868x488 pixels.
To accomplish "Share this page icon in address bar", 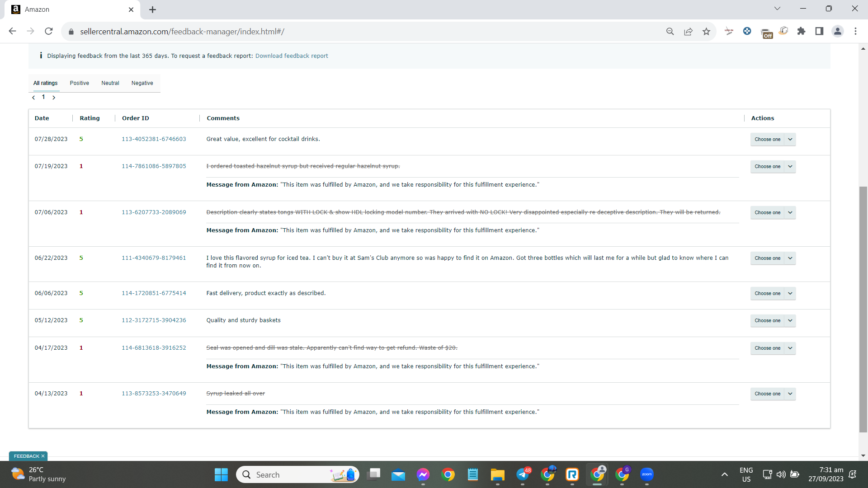I will click(688, 31).
